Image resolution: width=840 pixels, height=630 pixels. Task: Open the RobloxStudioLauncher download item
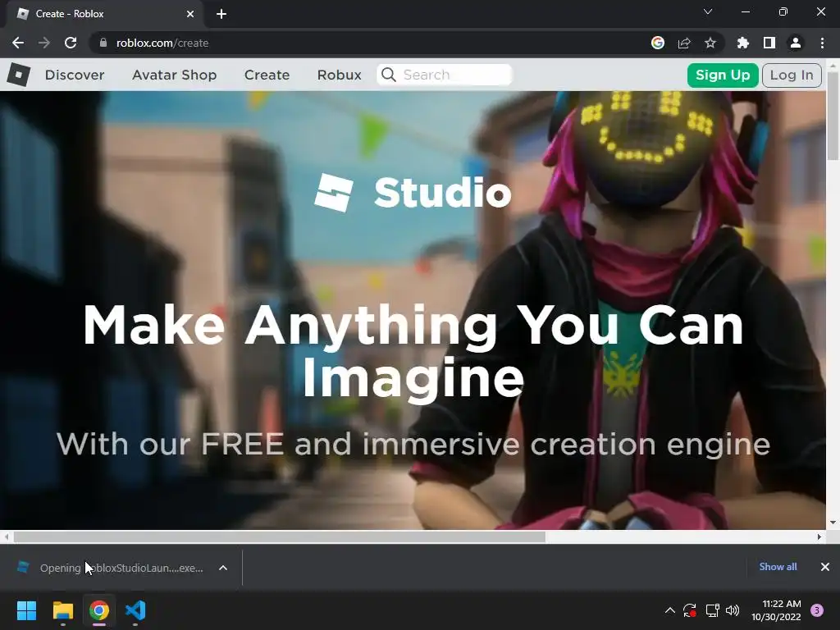[121, 568]
